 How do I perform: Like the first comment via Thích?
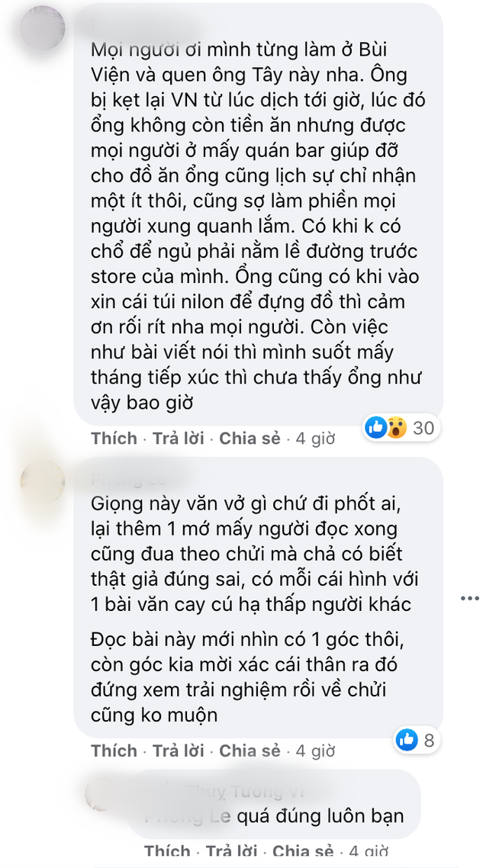point(114,439)
